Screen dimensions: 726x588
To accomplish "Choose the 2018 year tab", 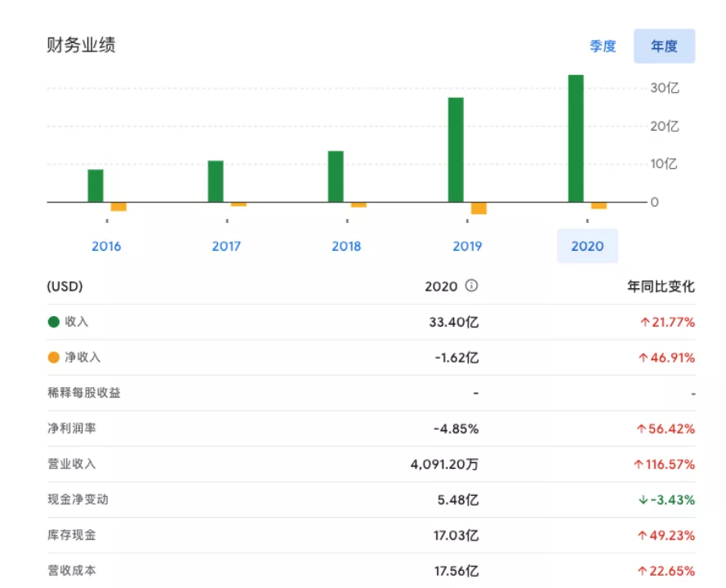I will pos(346,246).
